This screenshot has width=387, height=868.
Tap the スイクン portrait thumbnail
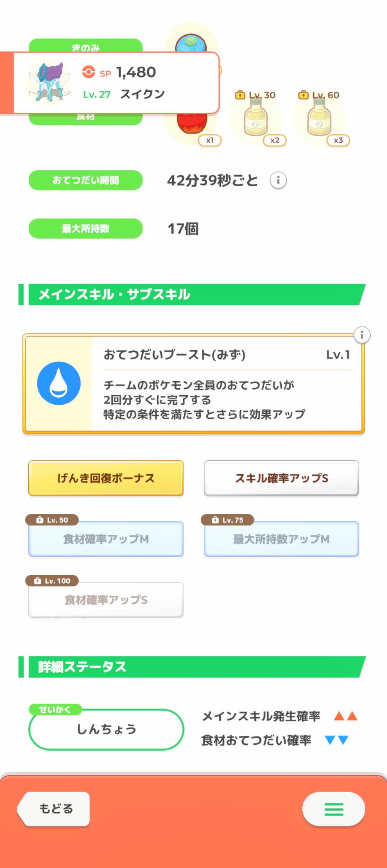pyautogui.click(x=48, y=83)
